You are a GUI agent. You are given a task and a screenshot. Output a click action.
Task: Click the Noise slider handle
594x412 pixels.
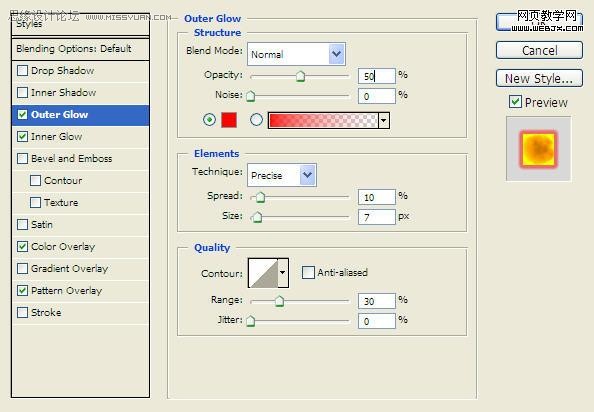pos(250,96)
